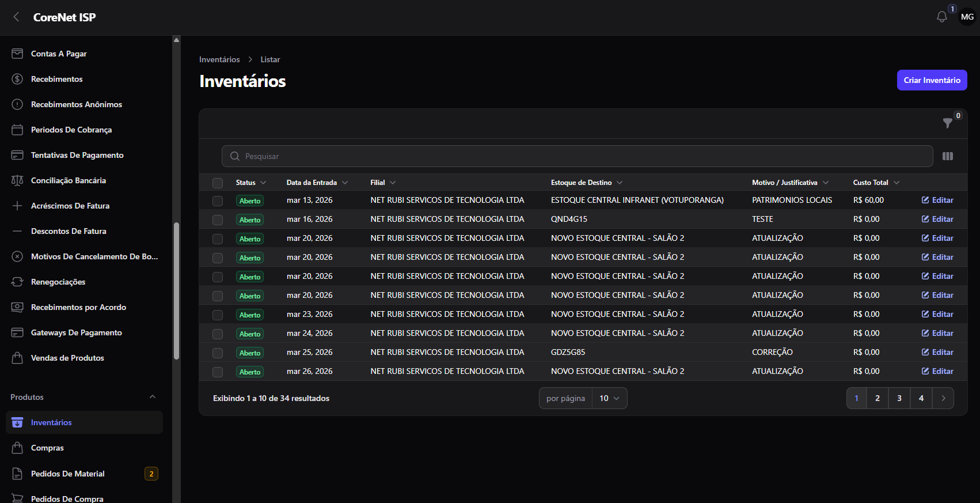Viewport: 980px width, 503px height.
Task: Click the Acréscimos De Fatura plus icon
Action: coord(17,206)
